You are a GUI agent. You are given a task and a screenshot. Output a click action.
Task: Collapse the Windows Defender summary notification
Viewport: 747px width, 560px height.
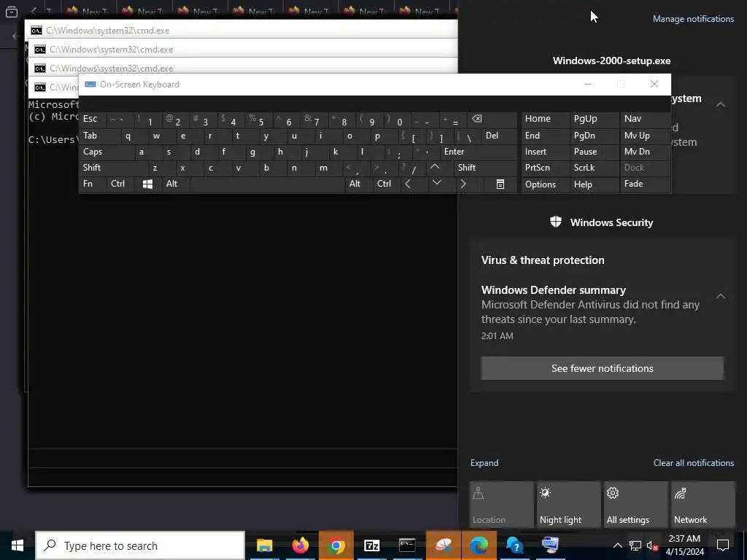click(720, 297)
